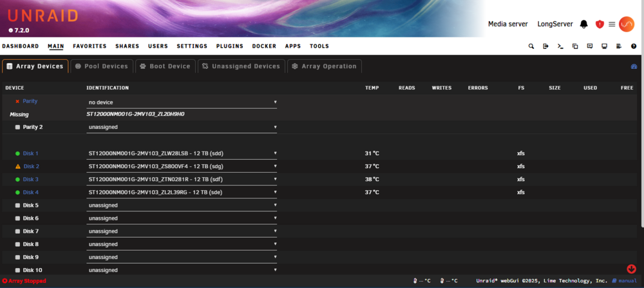The image size is (644, 288).
Task: Click the feedback speech bubble icon
Action: click(590, 46)
